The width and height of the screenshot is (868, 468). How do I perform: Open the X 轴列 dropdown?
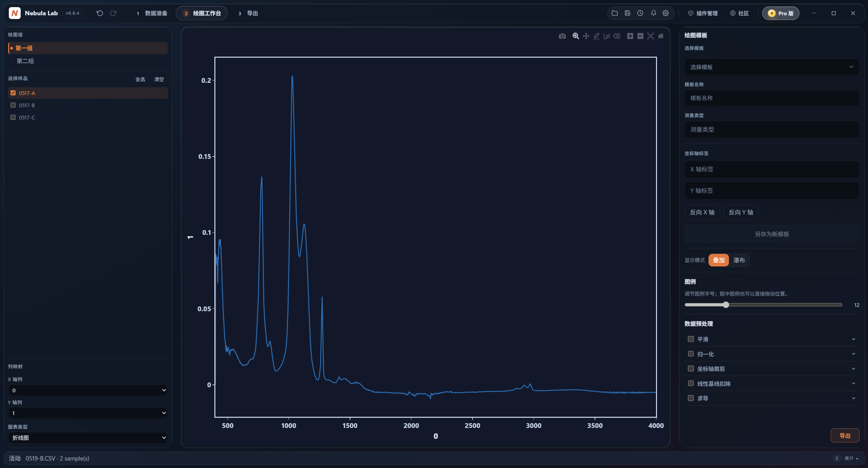[88, 390]
